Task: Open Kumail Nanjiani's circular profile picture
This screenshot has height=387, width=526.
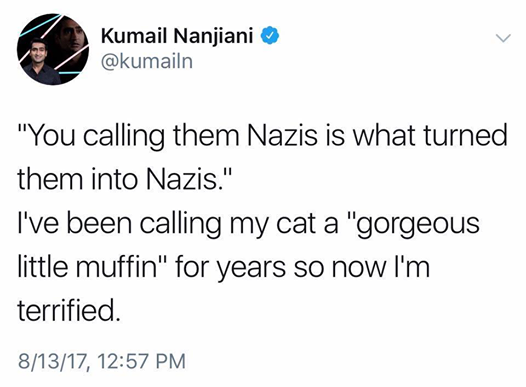Action: [53, 49]
